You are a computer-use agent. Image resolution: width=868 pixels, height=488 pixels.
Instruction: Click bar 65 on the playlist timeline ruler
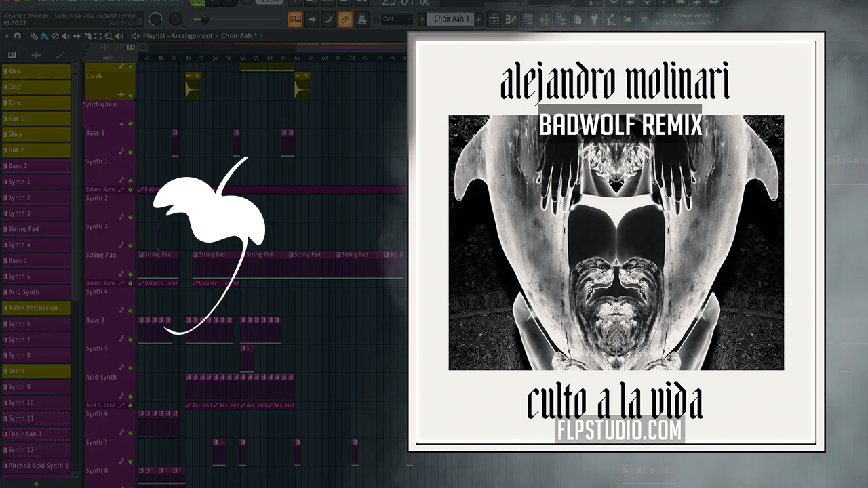(x=297, y=58)
